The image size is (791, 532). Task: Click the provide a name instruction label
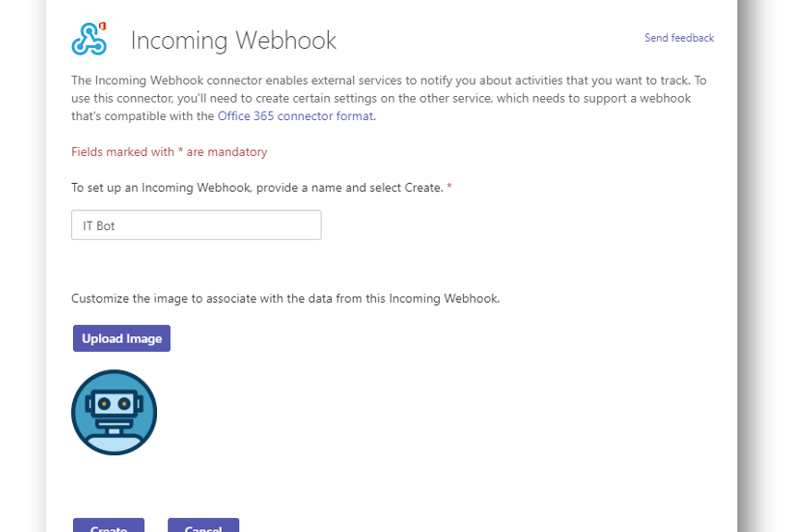[x=257, y=187]
